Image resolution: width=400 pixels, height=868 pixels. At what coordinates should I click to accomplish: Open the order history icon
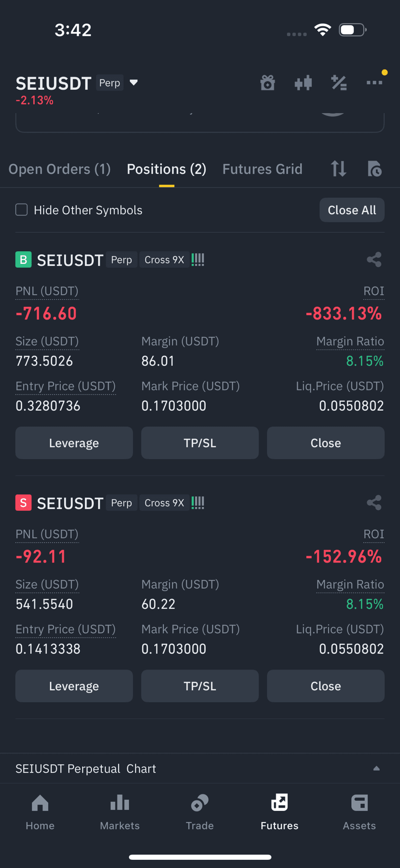point(374,169)
